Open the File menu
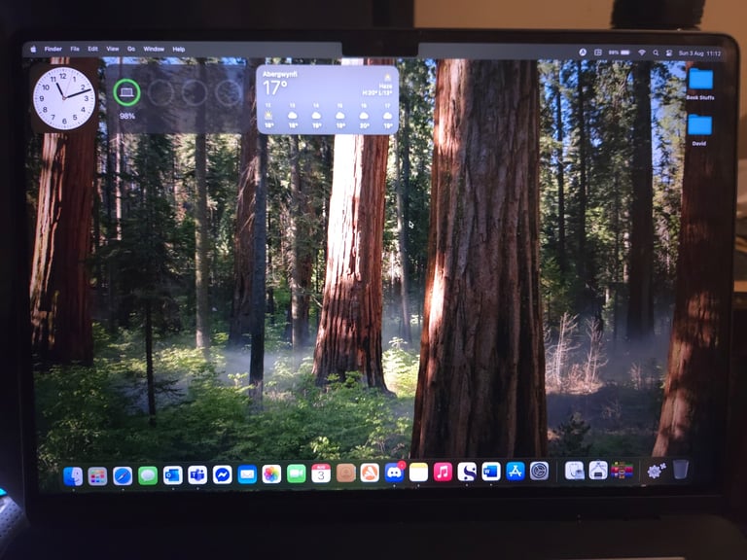The image size is (747, 560). pos(75,49)
